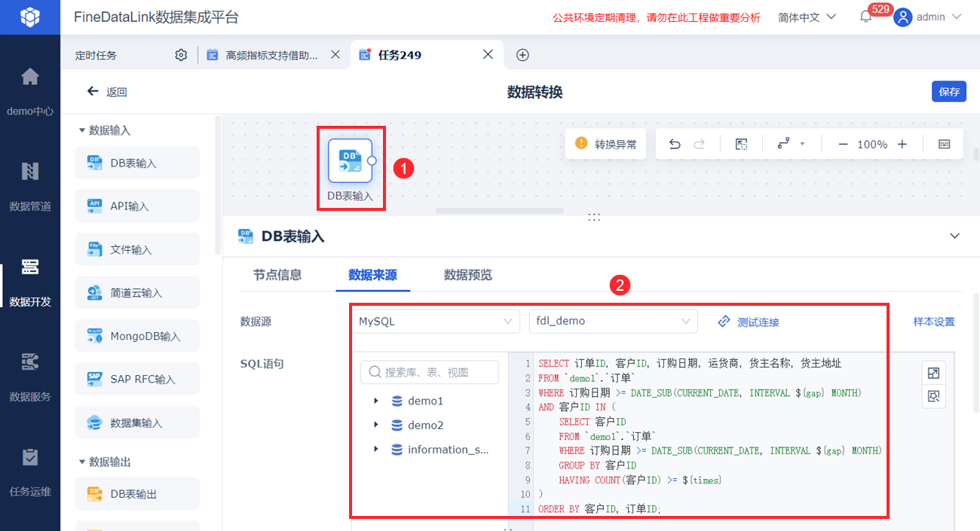980x531 pixels.
Task: Click the panel resize handle dots
Action: [594, 217]
